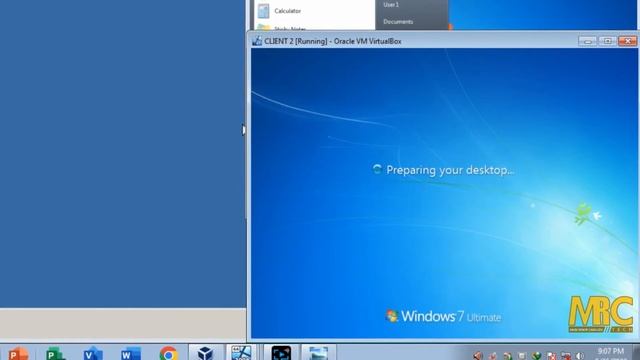Open Visio from the taskbar
This screenshot has height=360, width=640.
click(x=93, y=354)
